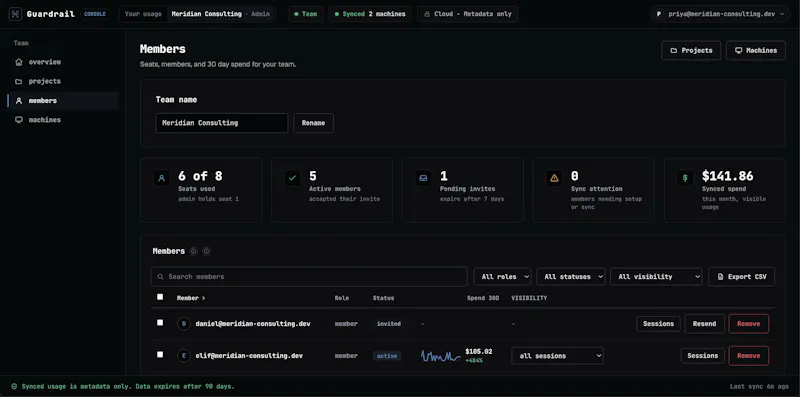Click the VISIBILITY column header
800x397 pixels.
(529, 297)
